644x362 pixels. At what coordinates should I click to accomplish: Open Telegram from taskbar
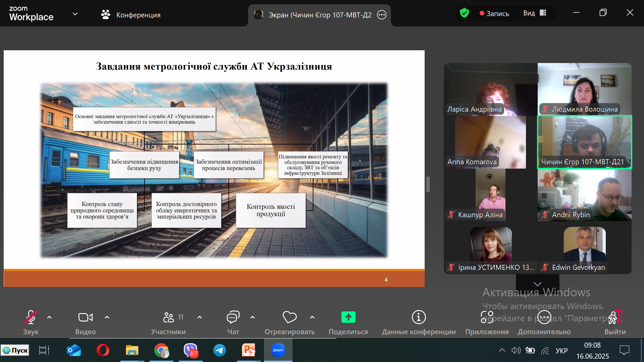point(220,350)
